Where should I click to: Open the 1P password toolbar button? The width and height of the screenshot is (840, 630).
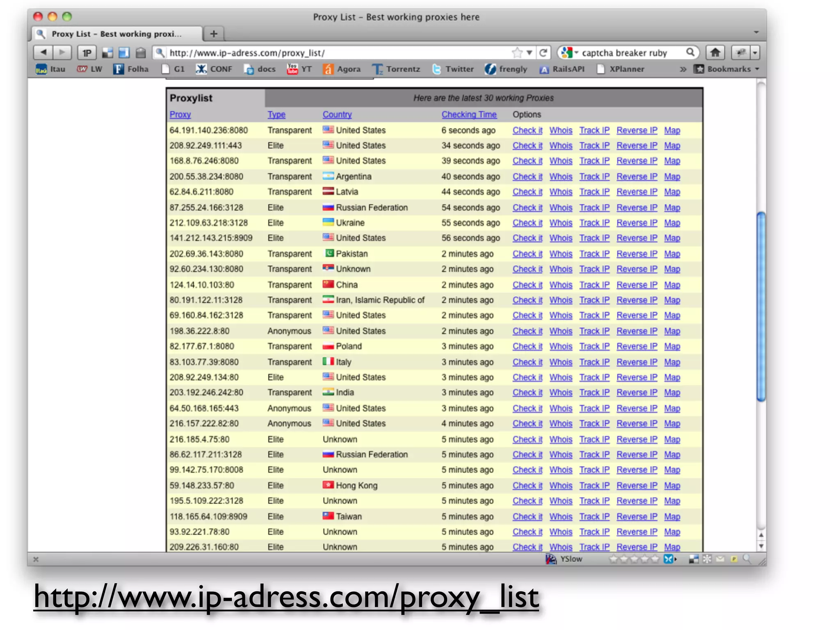(87, 52)
